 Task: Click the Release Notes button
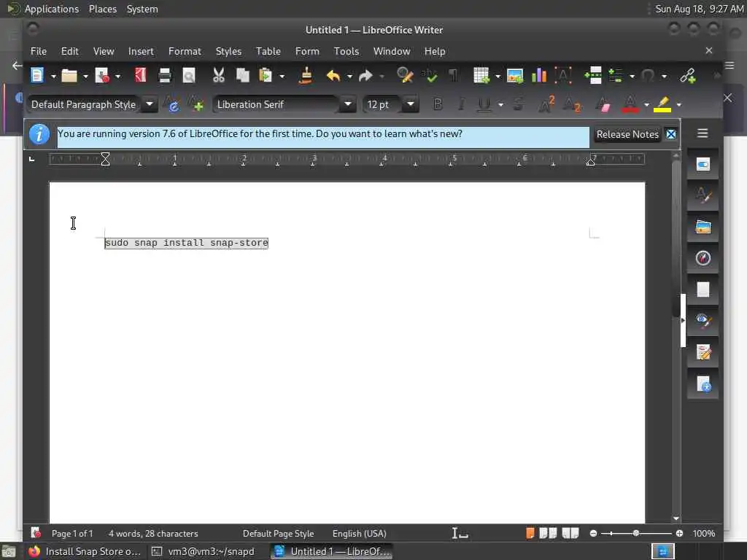coord(627,134)
